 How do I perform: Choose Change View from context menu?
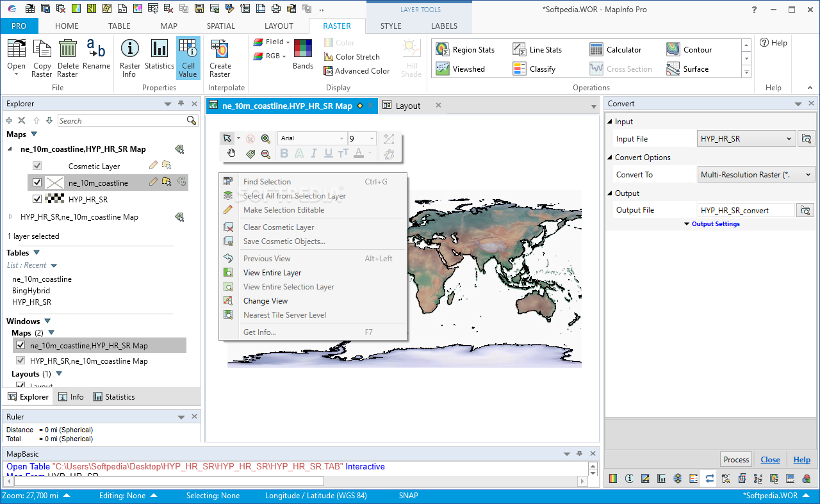tap(266, 301)
